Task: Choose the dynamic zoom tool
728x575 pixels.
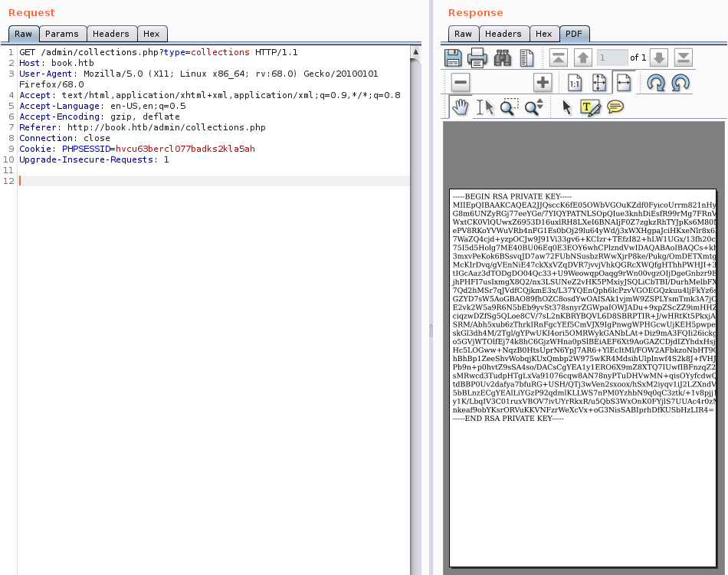Action: (x=534, y=107)
